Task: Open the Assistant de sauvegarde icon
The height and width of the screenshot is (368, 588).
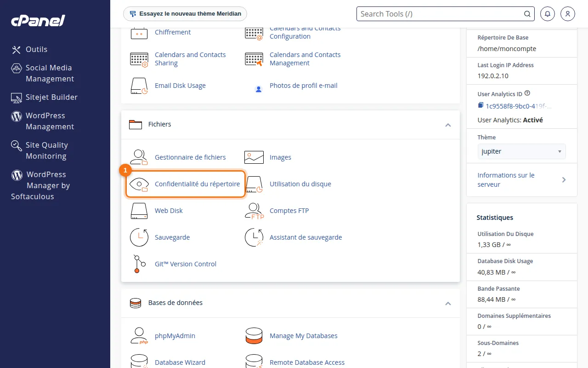Action: 254,237
